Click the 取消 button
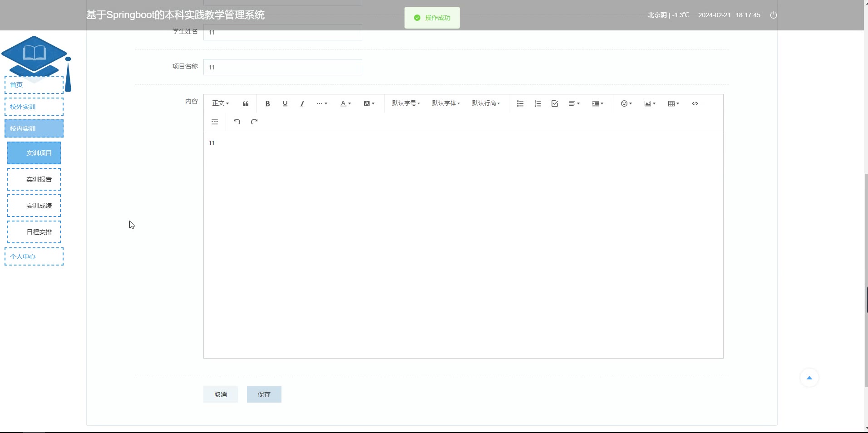Image resolution: width=868 pixels, height=433 pixels. 221,394
